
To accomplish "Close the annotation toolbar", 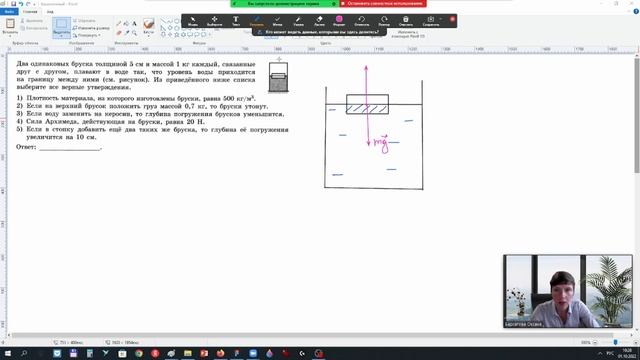I will click(452, 19).
